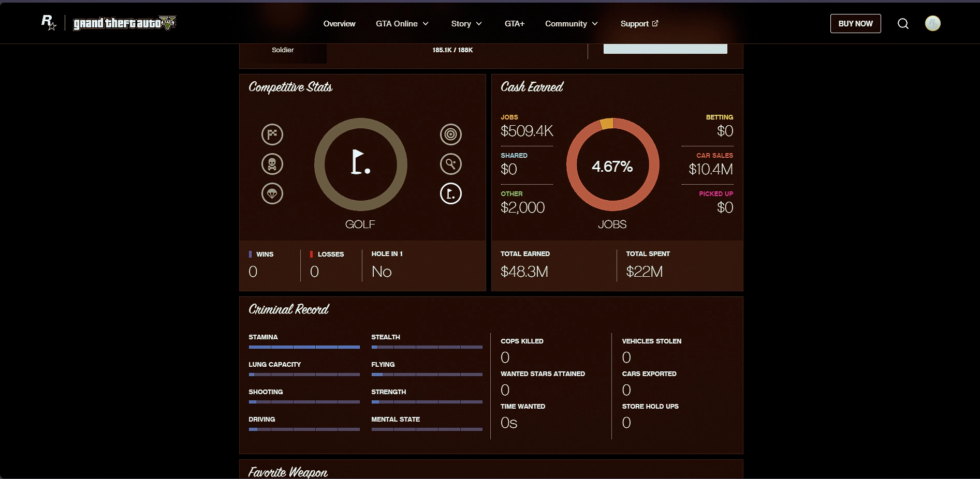This screenshot has width=980, height=479.
Task: Select the checkered flag races stat icon
Action: [x=272, y=134]
